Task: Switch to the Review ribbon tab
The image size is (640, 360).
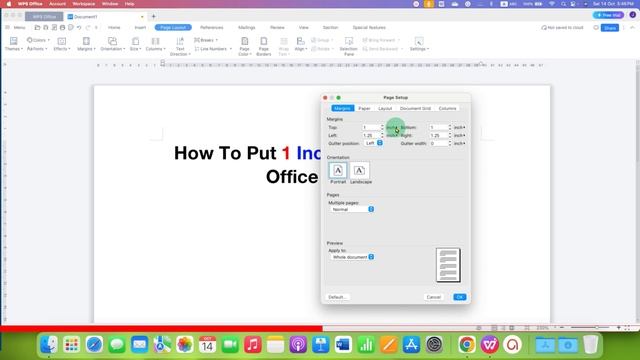Action: click(277, 27)
